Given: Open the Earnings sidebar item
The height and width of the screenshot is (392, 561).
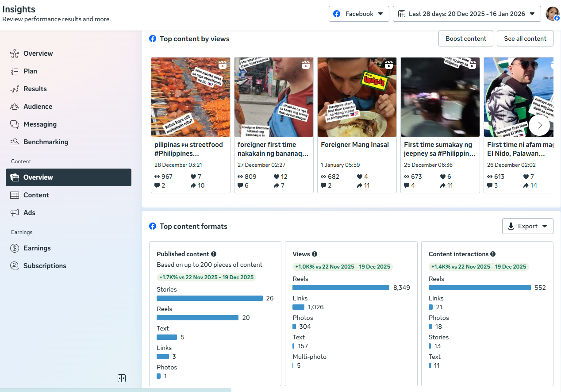Looking at the screenshot, I should (69, 248).
